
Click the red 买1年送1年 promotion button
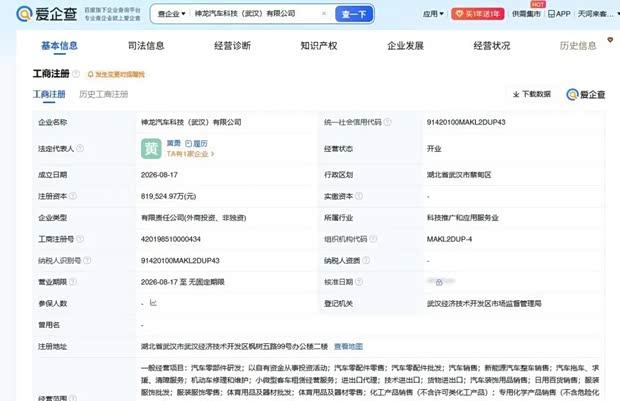click(478, 14)
